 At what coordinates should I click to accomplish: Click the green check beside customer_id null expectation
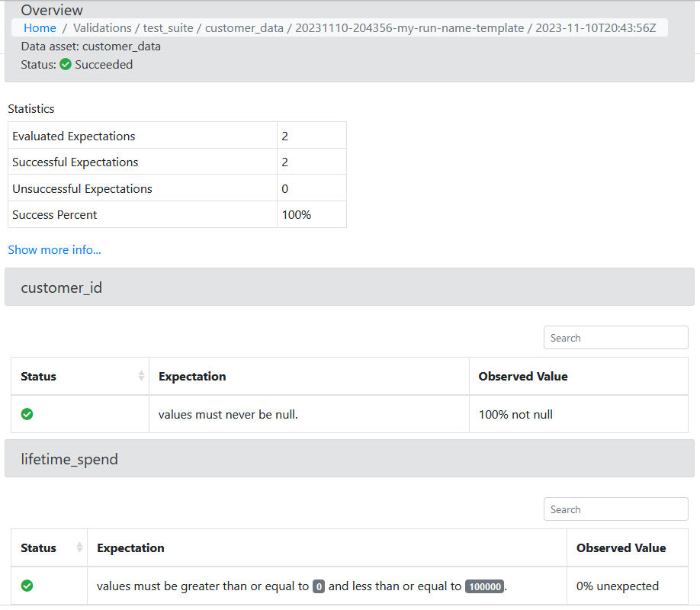[x=27, y=413]
